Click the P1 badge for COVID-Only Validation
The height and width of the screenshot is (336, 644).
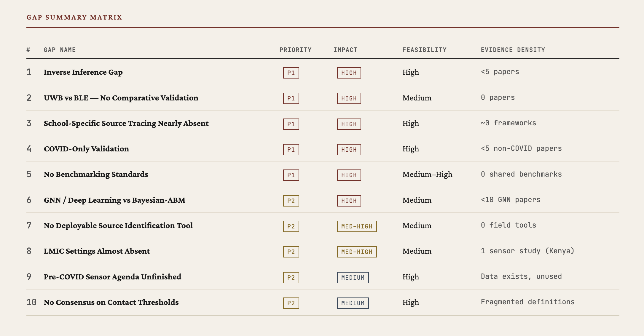[x=291, y=150]
